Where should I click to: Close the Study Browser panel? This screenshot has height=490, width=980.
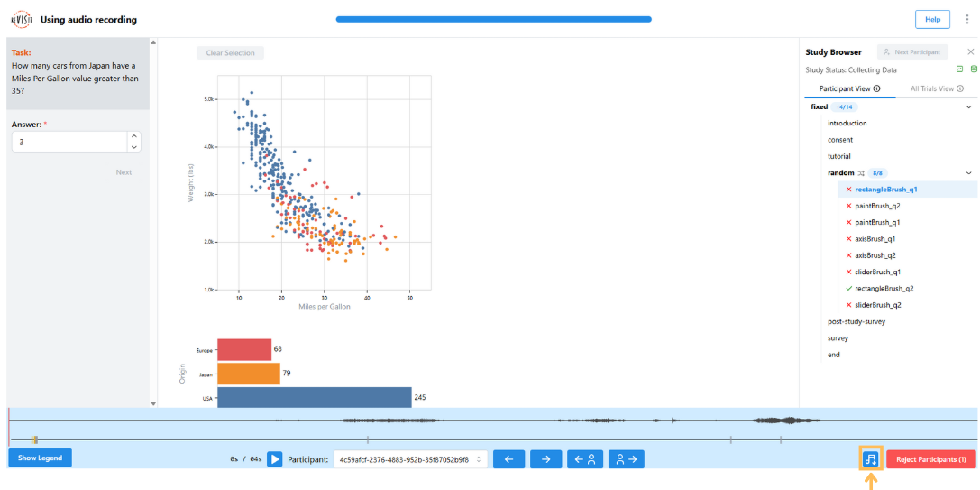(970, 52)
